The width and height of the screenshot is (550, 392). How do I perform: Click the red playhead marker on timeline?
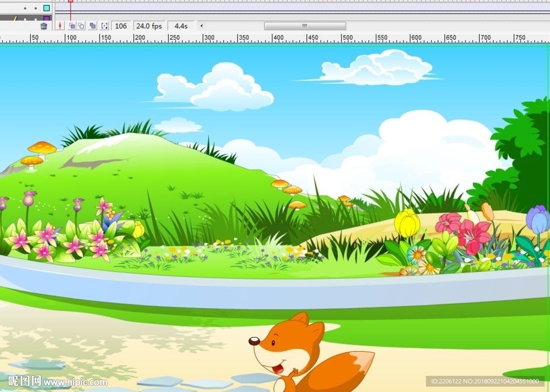click(x=70, y=2)
